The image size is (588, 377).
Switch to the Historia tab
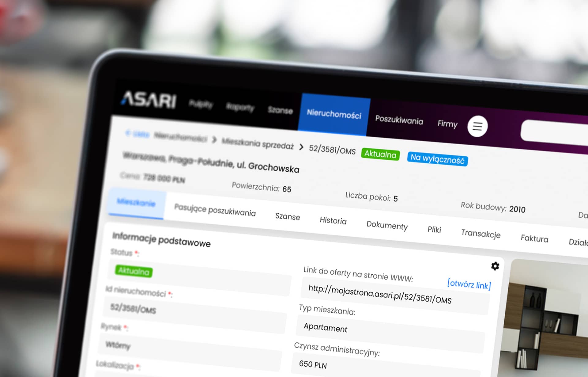(333, 221)
